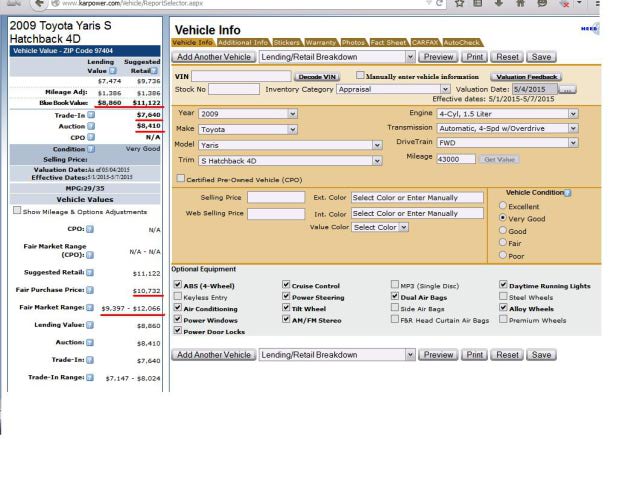Switch to the CARFAX tab
This screenshot has height=480, width=640.
tap(425, 42)
